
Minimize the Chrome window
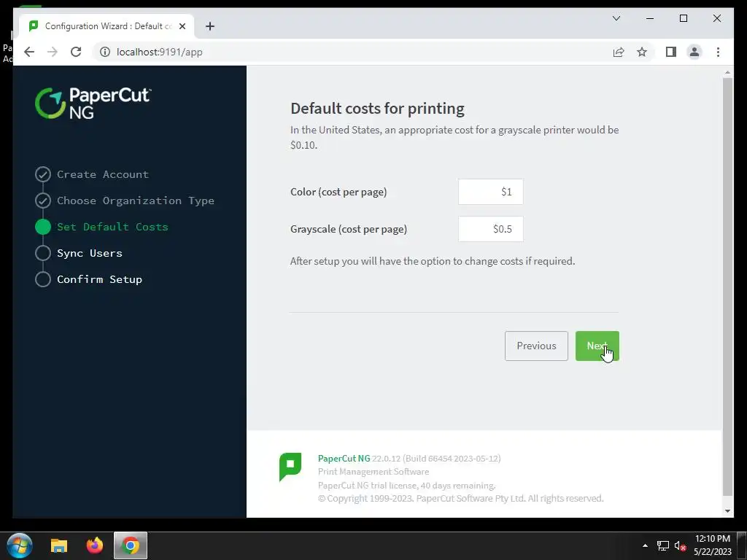pyautogui.click(x=650, y=18)
